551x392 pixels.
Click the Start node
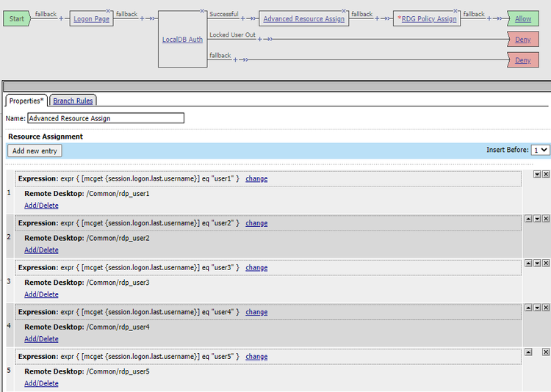17,18
